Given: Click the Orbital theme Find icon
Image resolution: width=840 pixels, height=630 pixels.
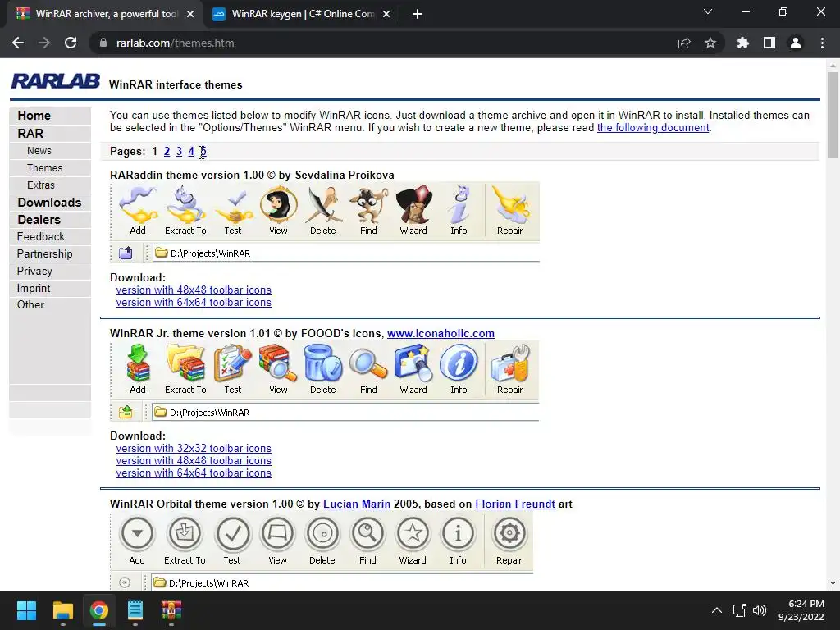Looking at the screenshot, I should pos(367,533).
